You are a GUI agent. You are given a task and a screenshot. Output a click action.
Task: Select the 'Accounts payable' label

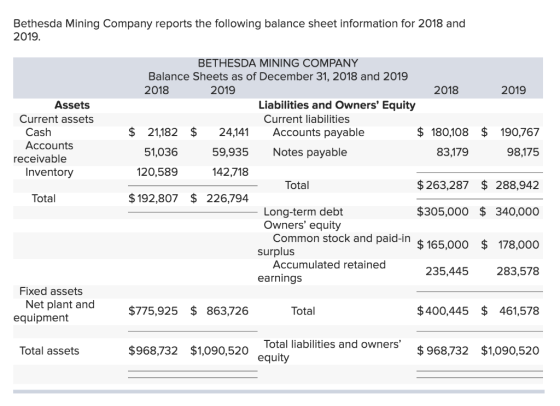(x=319, y=132)
